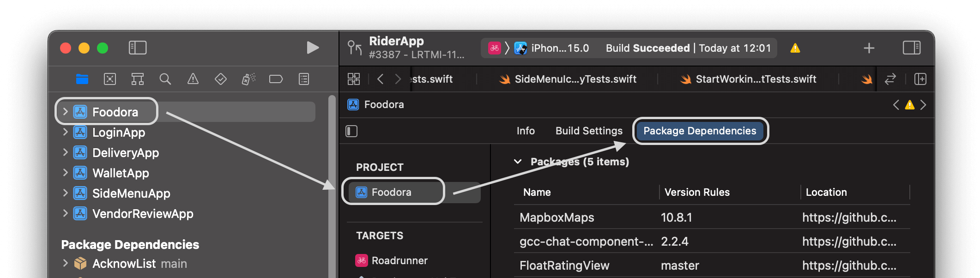Click the Run button to build
This screenshot has width=980, height=278.
313,48
